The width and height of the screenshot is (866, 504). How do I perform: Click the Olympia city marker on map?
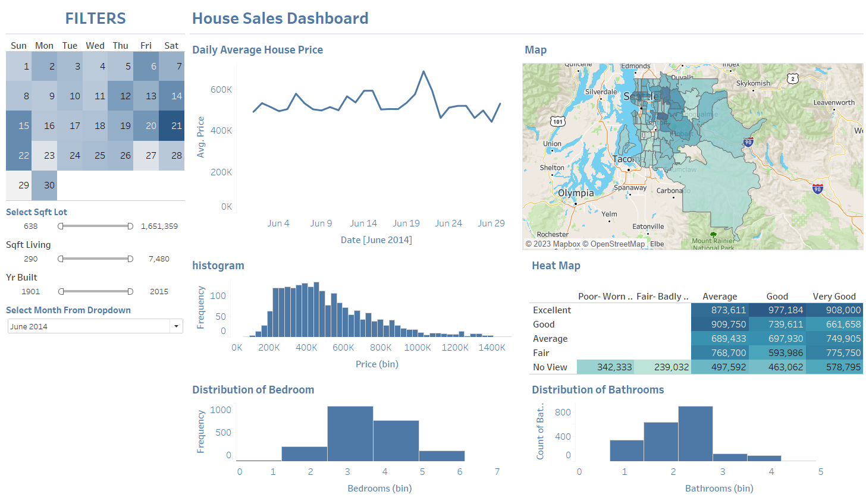click(x=575, y=203)
